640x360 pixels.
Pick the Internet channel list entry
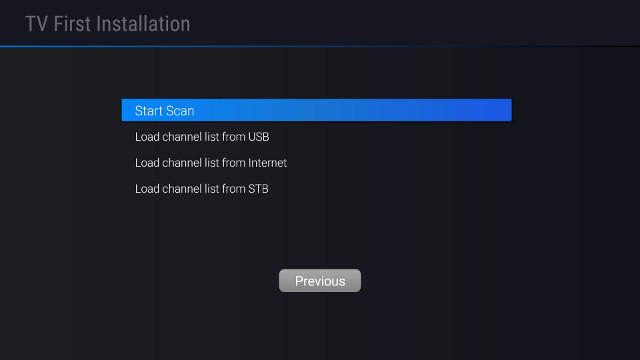pyautogui.click(x=316, y=163)
